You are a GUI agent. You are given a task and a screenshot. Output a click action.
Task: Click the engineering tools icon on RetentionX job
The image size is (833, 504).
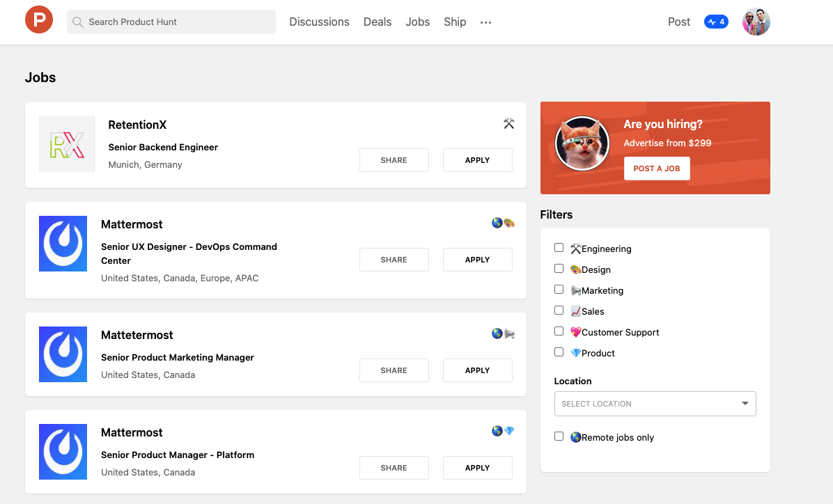coord(508,124)
